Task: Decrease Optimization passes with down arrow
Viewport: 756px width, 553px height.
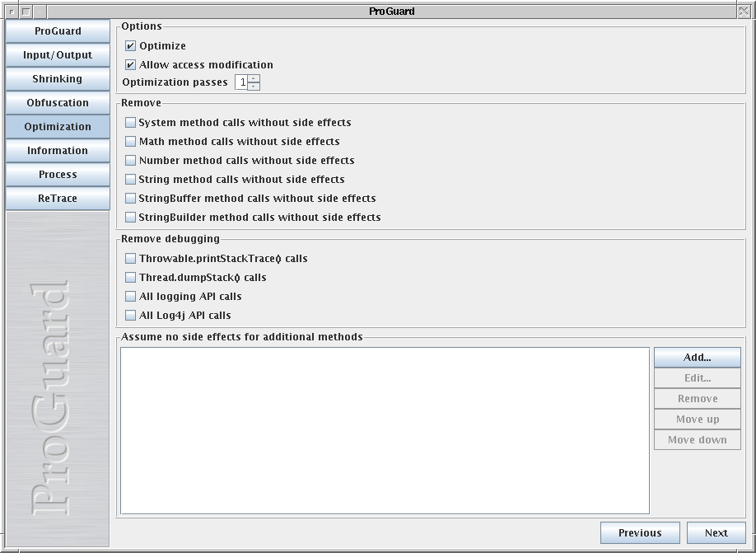Action: (254, 87)
